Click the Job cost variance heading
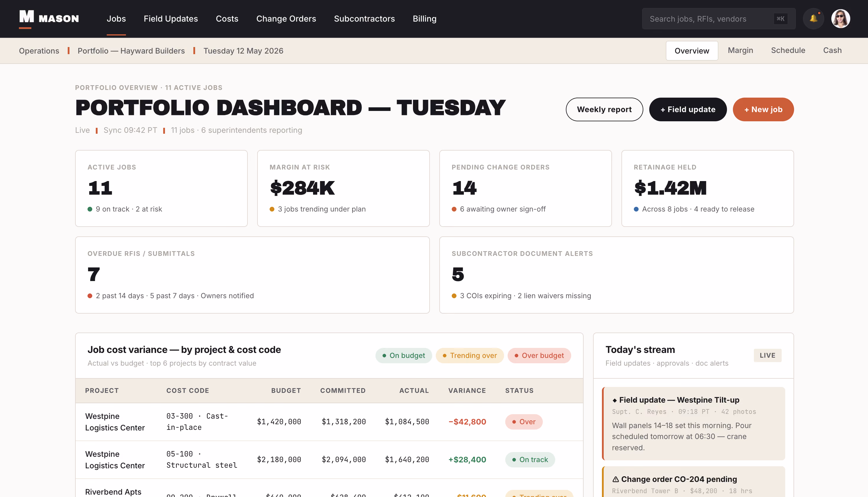Screen dimensions: 868x497 click(x=184, y=350)
